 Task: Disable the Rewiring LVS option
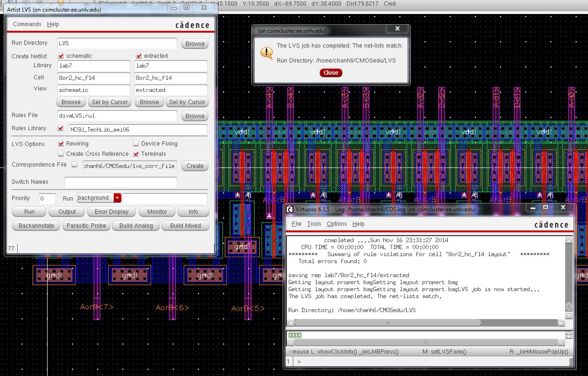60,144
